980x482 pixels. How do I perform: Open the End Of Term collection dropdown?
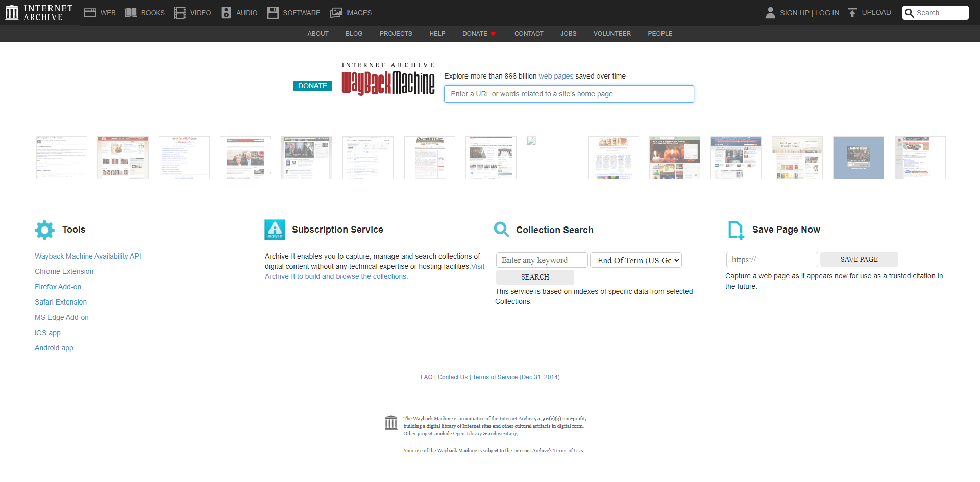coord(635,260)
